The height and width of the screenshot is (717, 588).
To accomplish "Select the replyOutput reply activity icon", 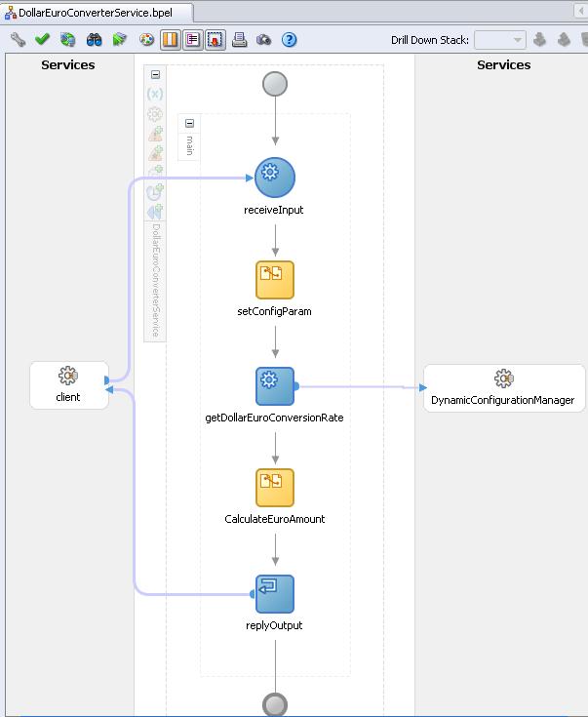I will point(275,594).
